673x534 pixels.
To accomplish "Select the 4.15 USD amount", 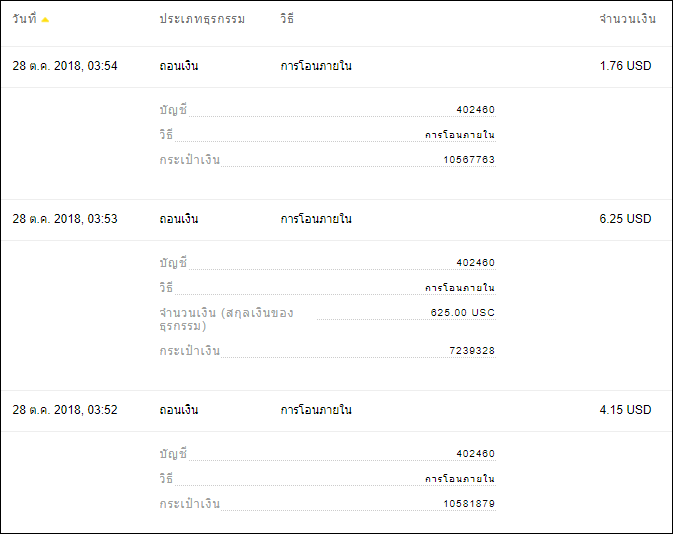I will [625, 410].
